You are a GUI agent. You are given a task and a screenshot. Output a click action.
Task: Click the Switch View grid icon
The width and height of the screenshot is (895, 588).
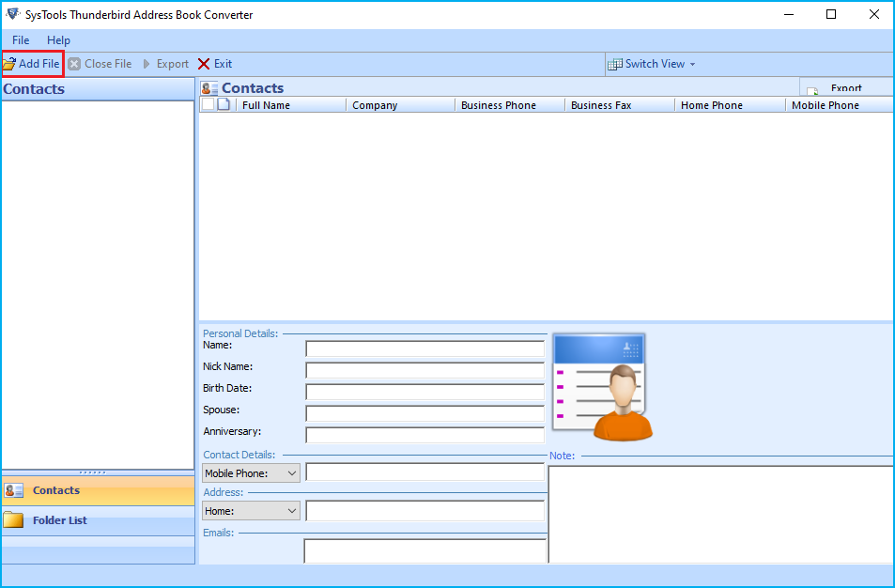(x=615, y=64)
